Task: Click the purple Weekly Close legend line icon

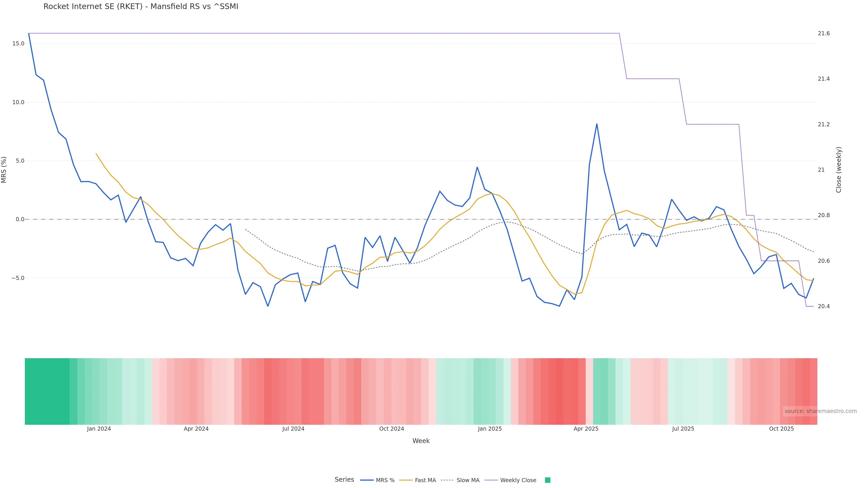Action: [x=491, y=480]
